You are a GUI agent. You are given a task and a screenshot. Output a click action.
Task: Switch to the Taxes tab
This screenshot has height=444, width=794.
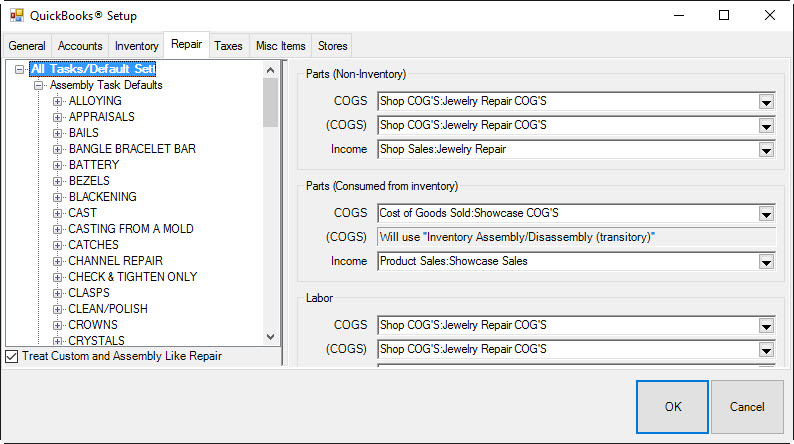[x=228, y=46]
